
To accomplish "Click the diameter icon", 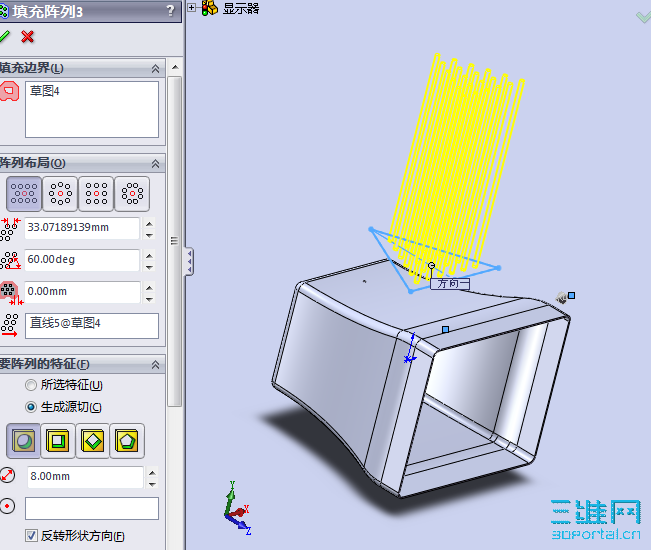I will [7, 475].
